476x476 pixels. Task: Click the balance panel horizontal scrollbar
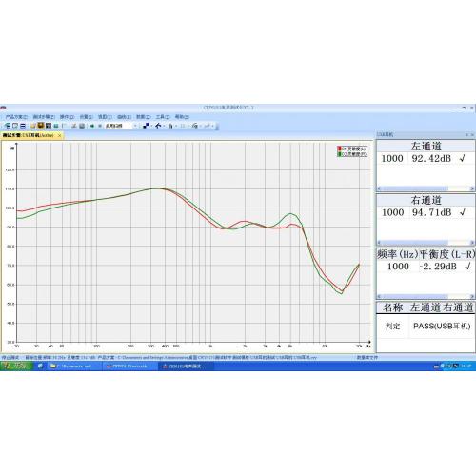[x=426, y=297]
